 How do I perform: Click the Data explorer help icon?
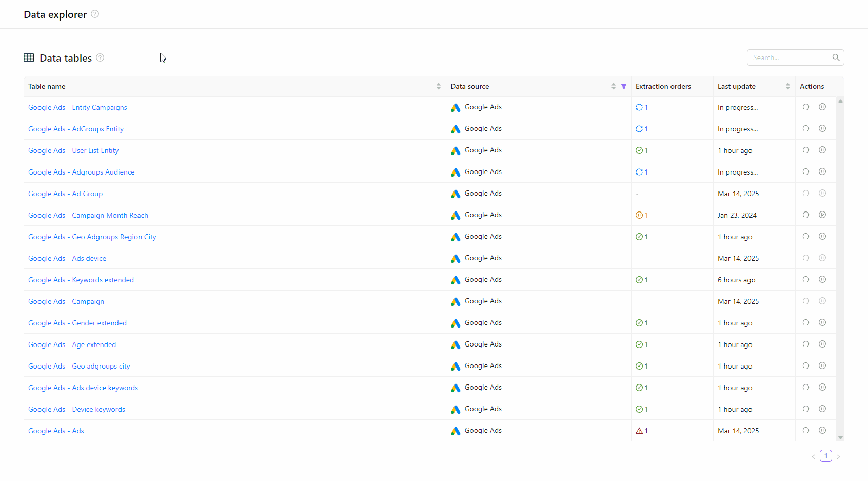point(95,14)
